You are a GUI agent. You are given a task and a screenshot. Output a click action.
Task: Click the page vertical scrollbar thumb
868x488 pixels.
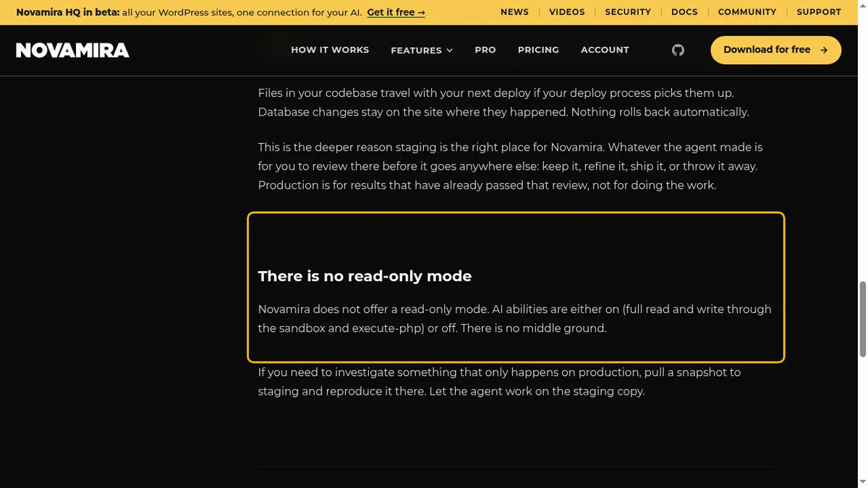coord(862,319)
